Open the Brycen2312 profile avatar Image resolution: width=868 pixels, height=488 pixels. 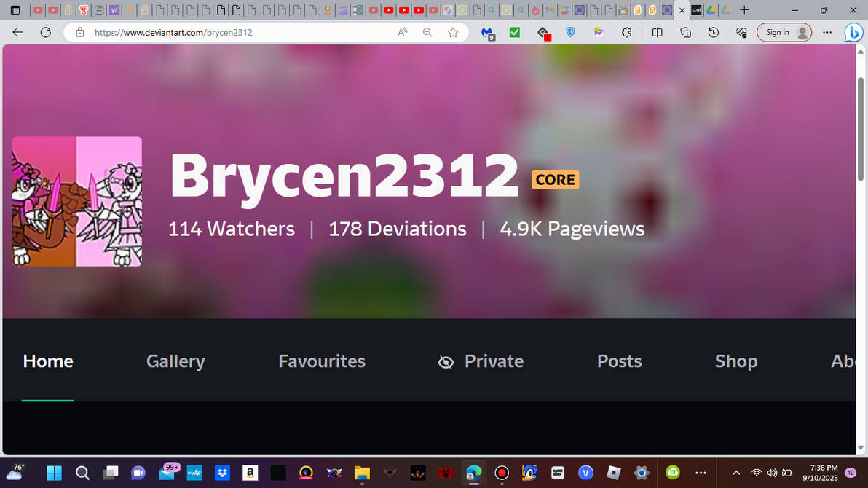(x=77, y=201)
